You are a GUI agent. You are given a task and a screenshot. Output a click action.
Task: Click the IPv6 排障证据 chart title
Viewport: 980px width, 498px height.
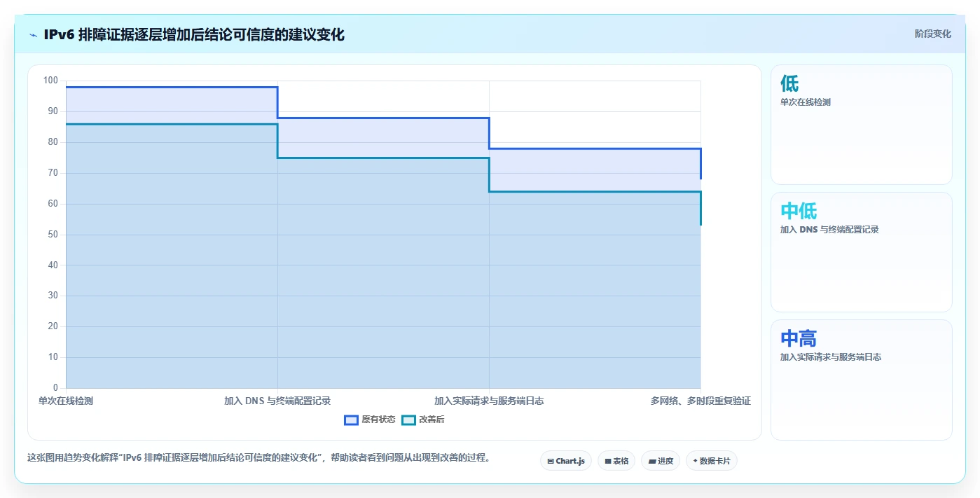coord(194,35)
